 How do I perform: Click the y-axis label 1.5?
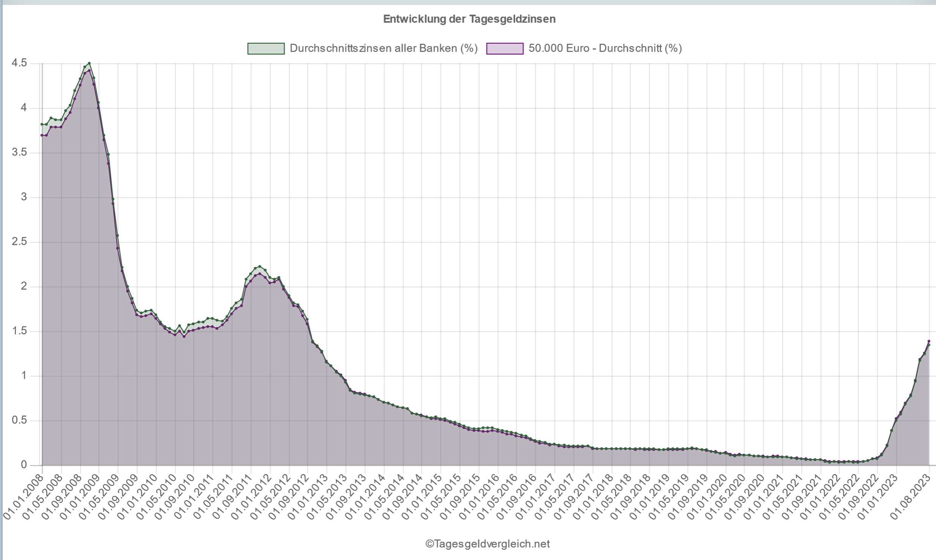pos(19,331)
